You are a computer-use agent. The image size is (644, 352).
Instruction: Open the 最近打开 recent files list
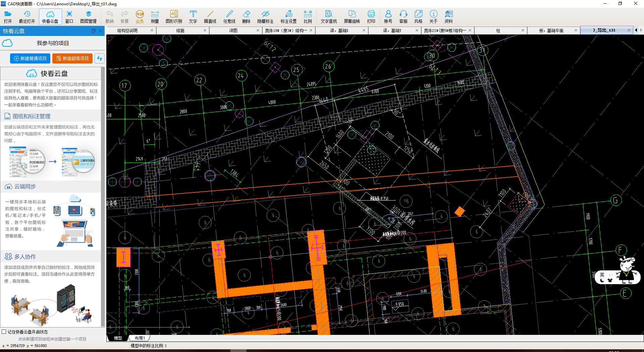pyautogui.click(x=27, y=16)
